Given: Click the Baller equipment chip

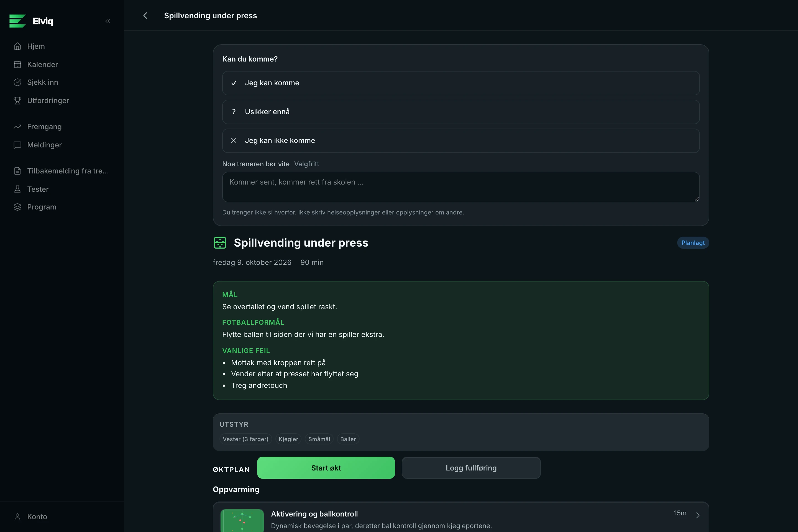Looking at the screenshot, I should coord(348,439).
